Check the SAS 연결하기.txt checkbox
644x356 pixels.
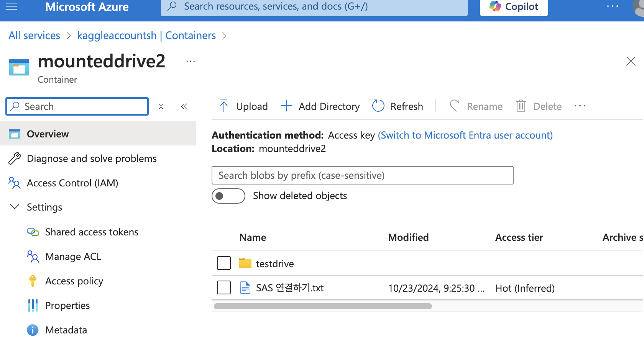tap(224, 287)
